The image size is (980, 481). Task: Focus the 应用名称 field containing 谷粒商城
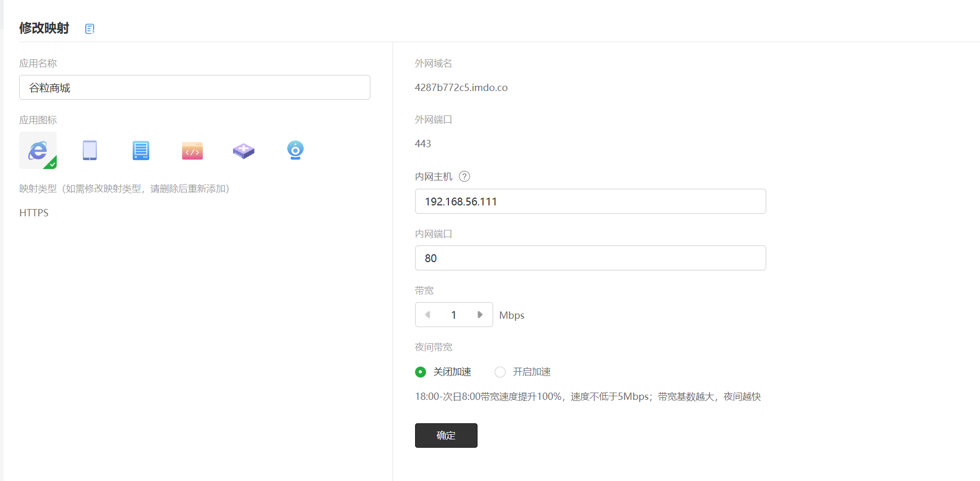(195, 87)
